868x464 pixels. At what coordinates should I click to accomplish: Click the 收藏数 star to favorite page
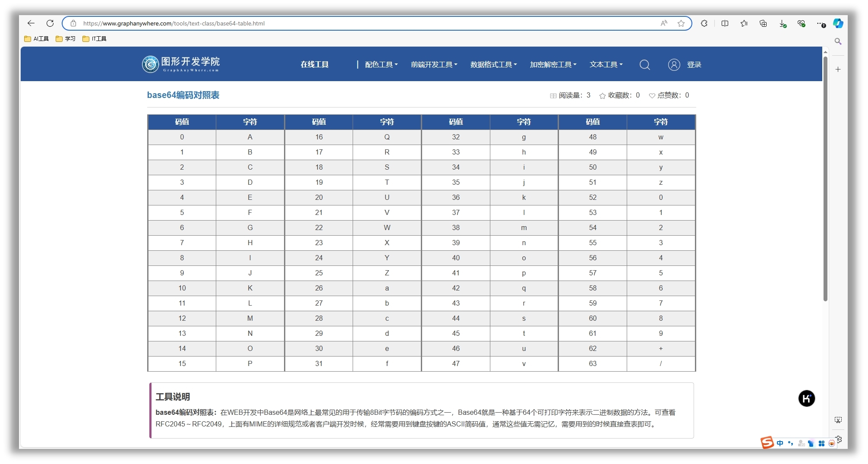[602, 96]
